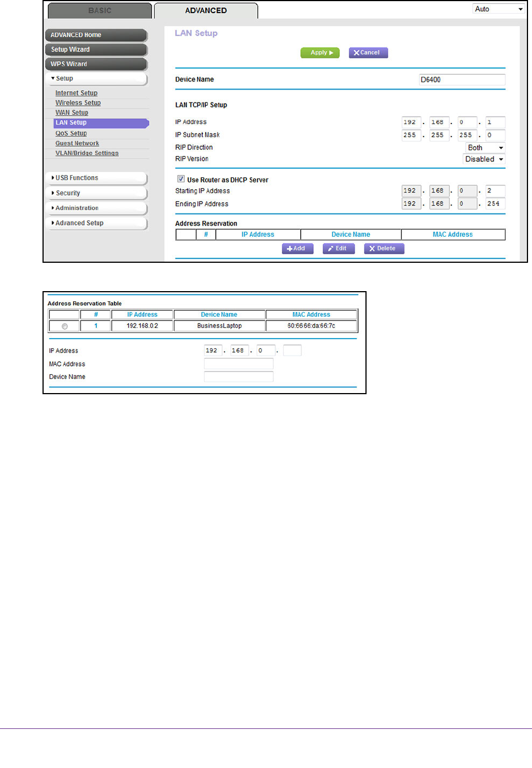Click the Starting IP Address last octet
532x768 pixels.
point(495,191)
